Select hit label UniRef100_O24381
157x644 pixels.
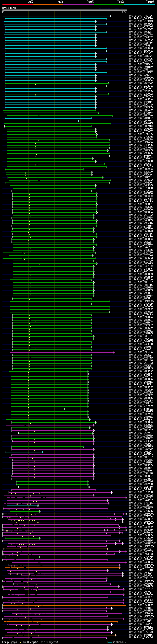141,54
